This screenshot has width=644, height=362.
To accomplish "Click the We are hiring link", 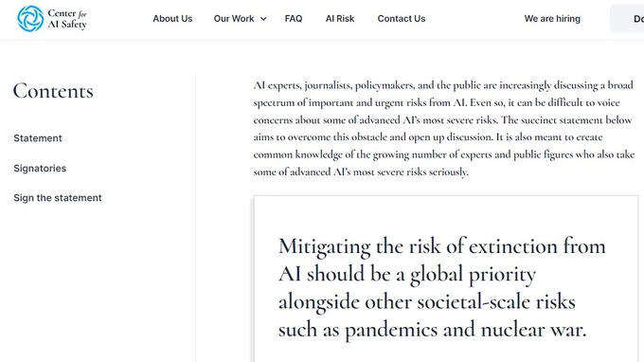I will (552, 19).
